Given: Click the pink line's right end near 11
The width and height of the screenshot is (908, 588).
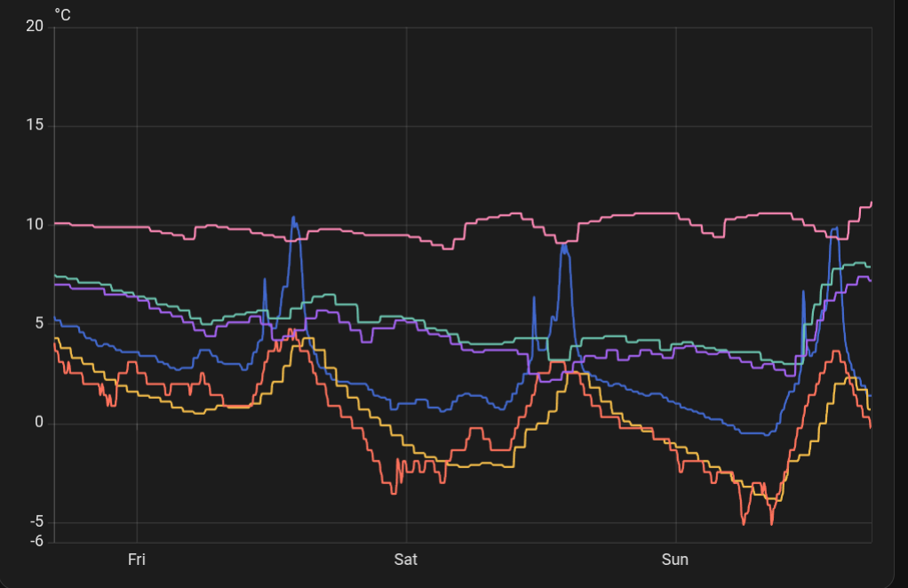Looking at the screenshot, I should click(870, 203).
